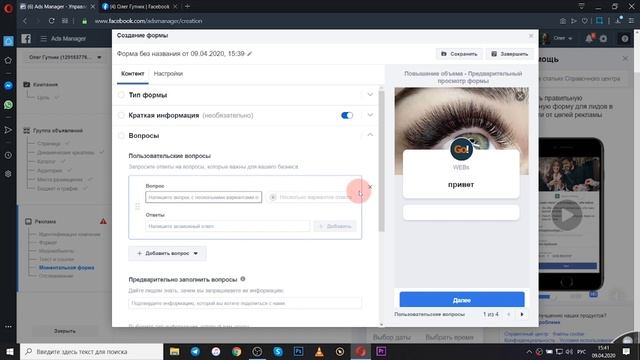
Task: Switch to the Facebook browser tab
Action: (x=139, y=7)
